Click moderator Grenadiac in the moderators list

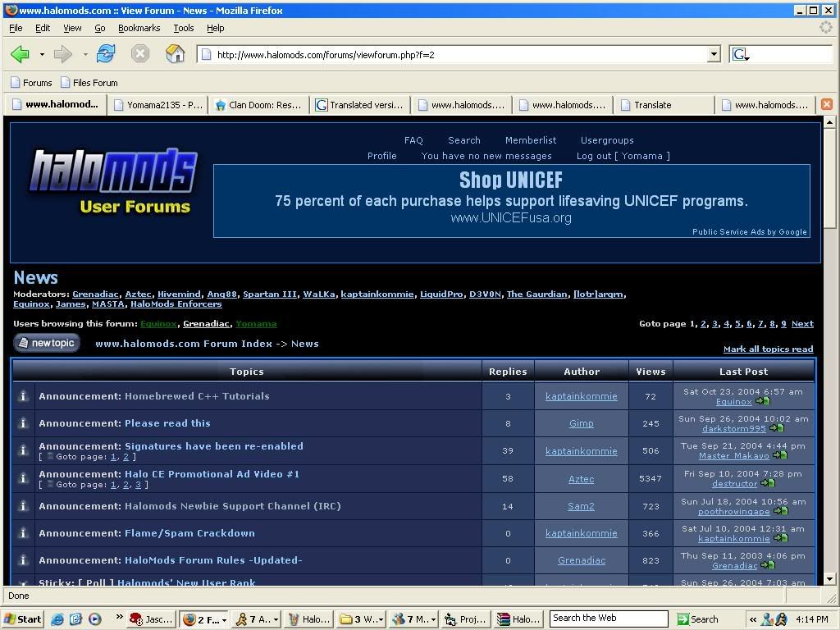(95, 294)
